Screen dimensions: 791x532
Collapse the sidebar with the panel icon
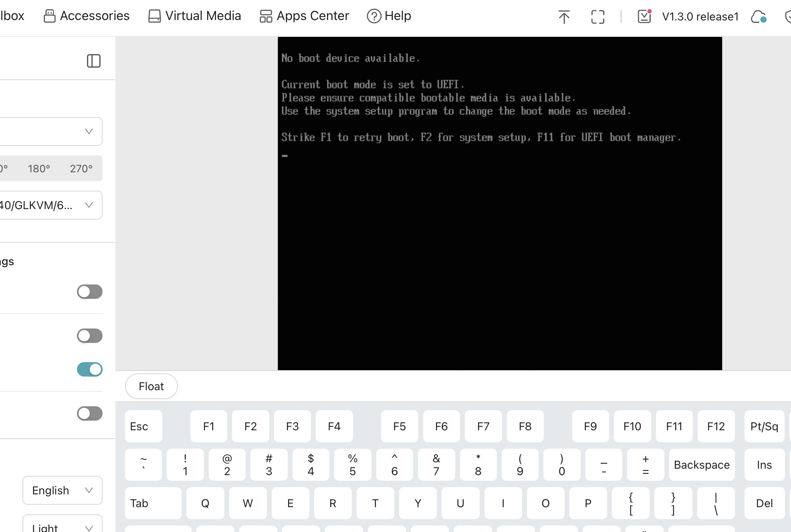click(94, 61)
